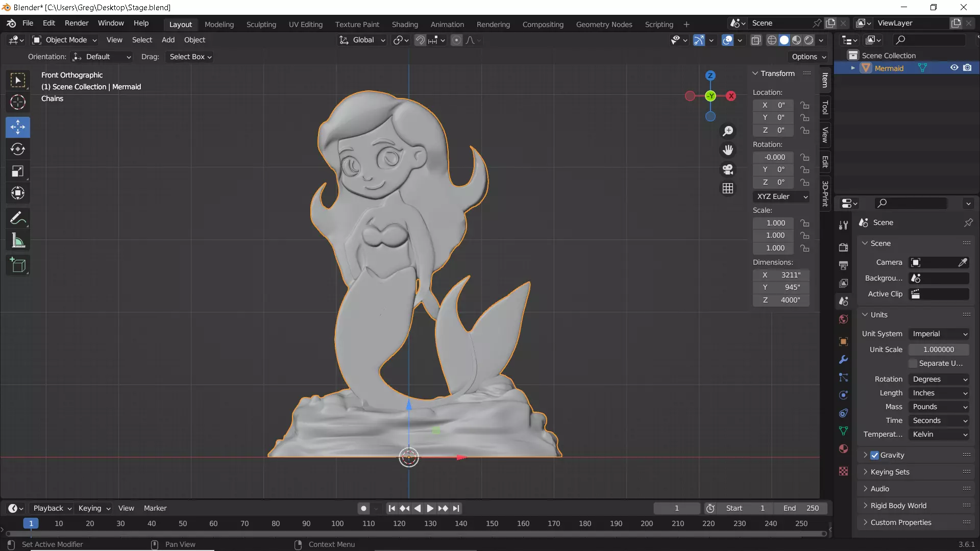The height and width of the screenshot is (551, 980).
Task: Click the Playback timeline menu
Action: tap(52, 508)
